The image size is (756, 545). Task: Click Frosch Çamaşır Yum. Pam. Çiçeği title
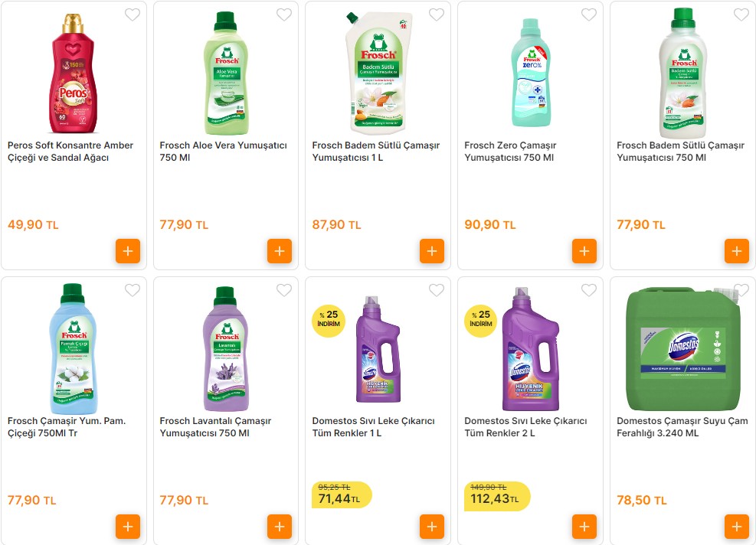point(67,427)
